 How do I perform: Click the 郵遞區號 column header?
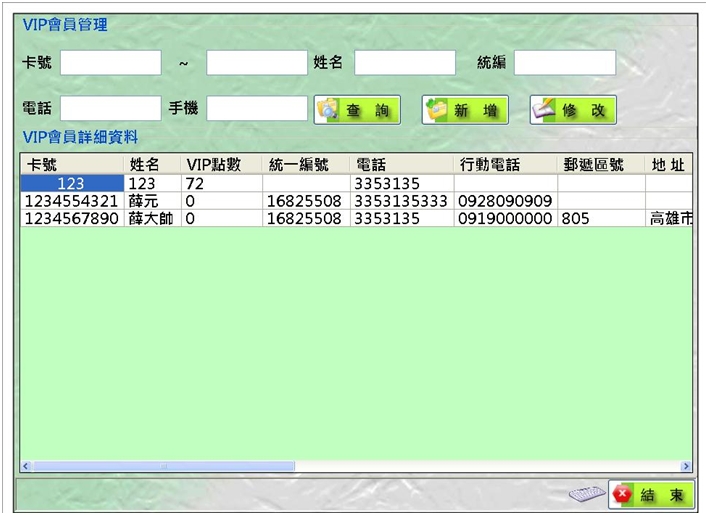point(600,165)
